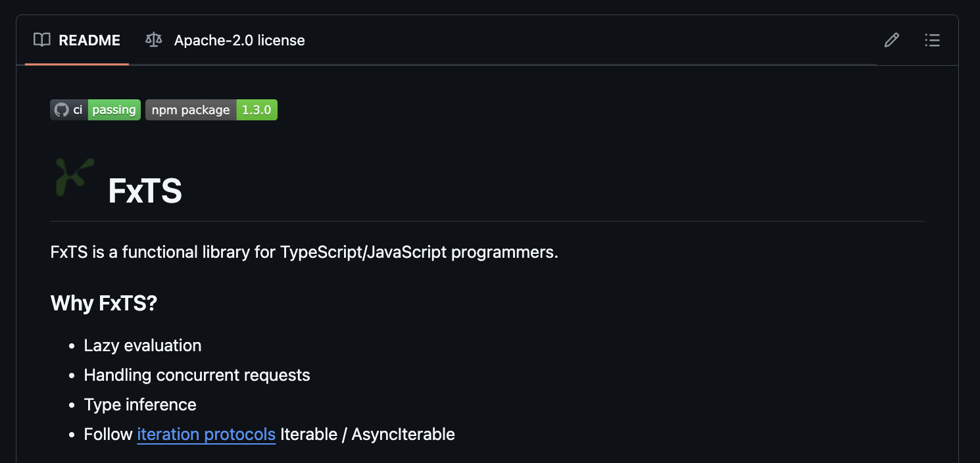Click the book icon beside README
This screenshot has height=463, width=980.
42,40
